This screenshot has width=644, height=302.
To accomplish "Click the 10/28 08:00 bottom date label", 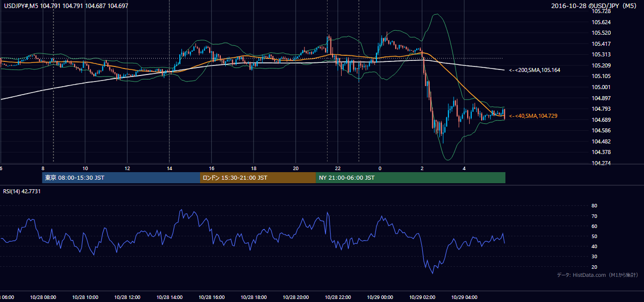I will click(43, 297).
